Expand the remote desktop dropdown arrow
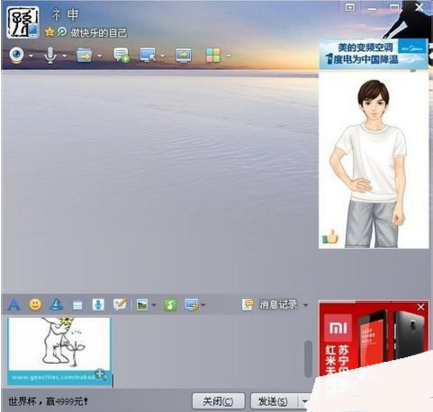 pyautogui.click(x=162, y=56)
